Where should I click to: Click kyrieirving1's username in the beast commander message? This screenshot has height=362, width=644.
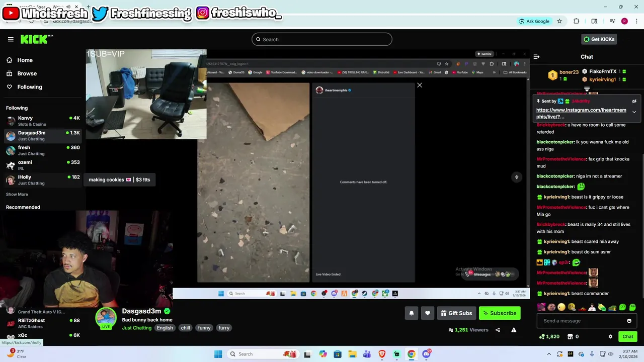click(x=557, y=294)
